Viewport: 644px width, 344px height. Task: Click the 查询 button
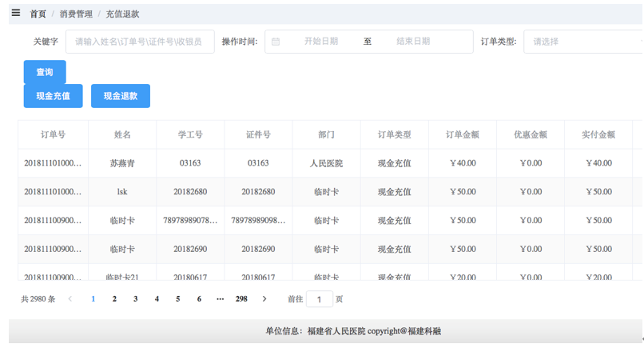[45, 72]
